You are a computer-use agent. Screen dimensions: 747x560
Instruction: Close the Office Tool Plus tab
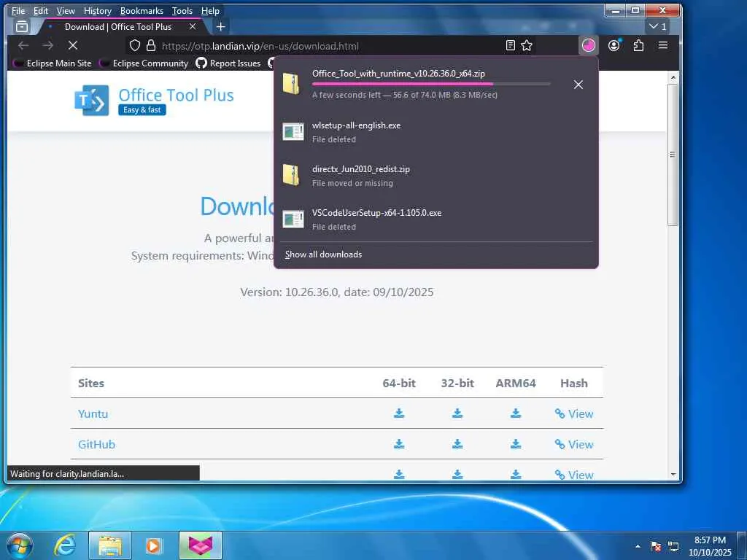pyautogui.click(x=193, y=27)
